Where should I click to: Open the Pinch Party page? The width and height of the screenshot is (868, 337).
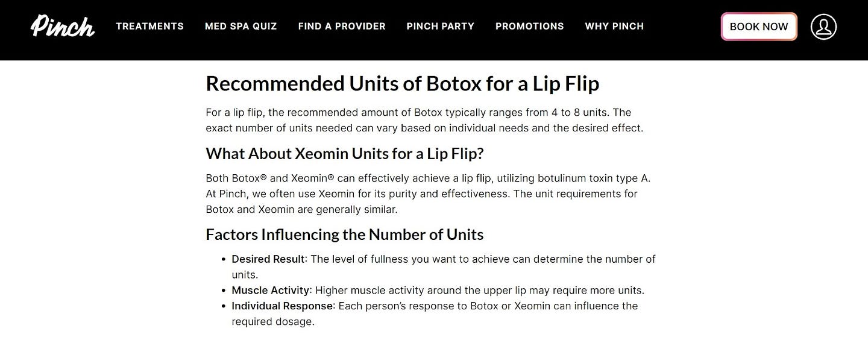point(440,27)
